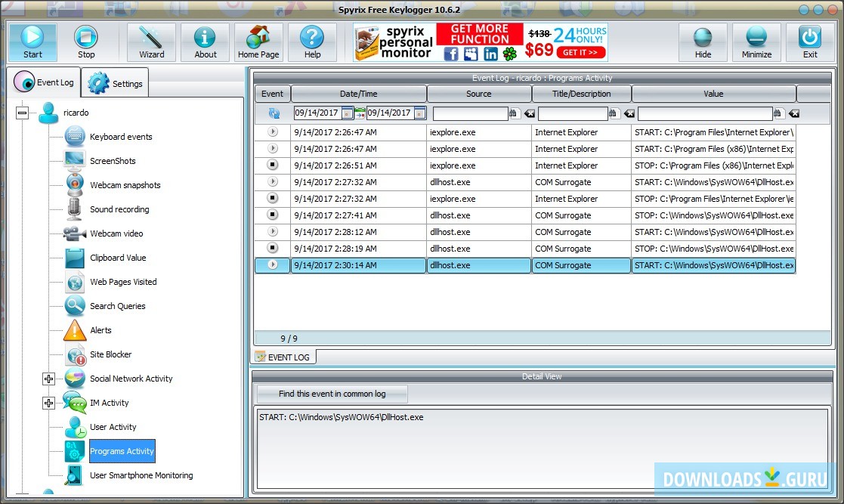The width and height of the screenshot is (844, 504).
Task: Click Find this event in common log
Action: (x=332, y=394)
